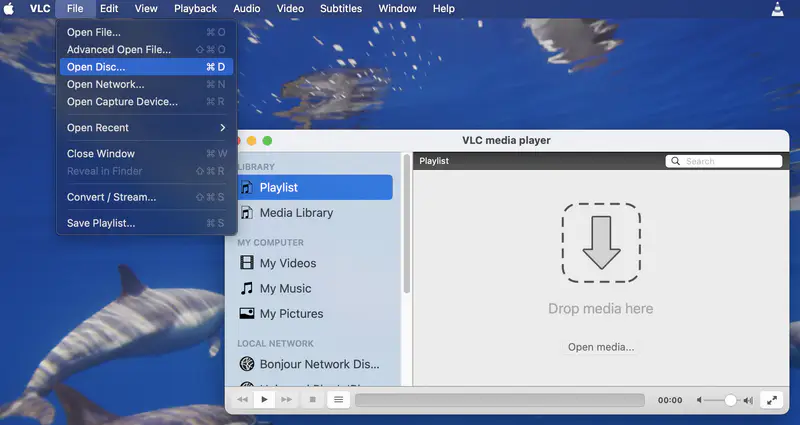The width and height of the screenshot is (800, 425).
Task: Select Open Disc... menu item
Action: tap(146, 67)
